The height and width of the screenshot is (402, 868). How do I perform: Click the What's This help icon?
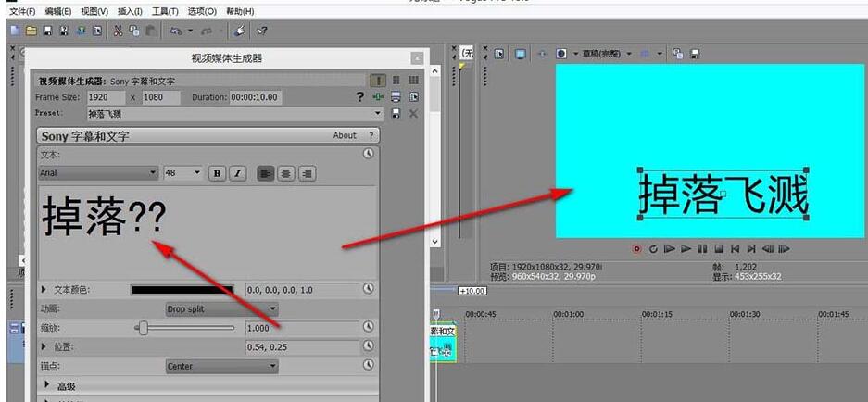click(263, 31)
